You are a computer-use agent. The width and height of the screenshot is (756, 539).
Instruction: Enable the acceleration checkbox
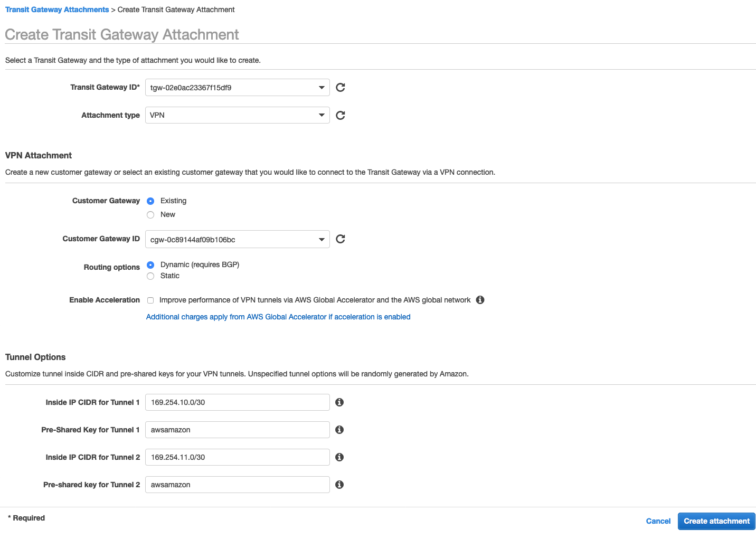click(x=150, y=300)
